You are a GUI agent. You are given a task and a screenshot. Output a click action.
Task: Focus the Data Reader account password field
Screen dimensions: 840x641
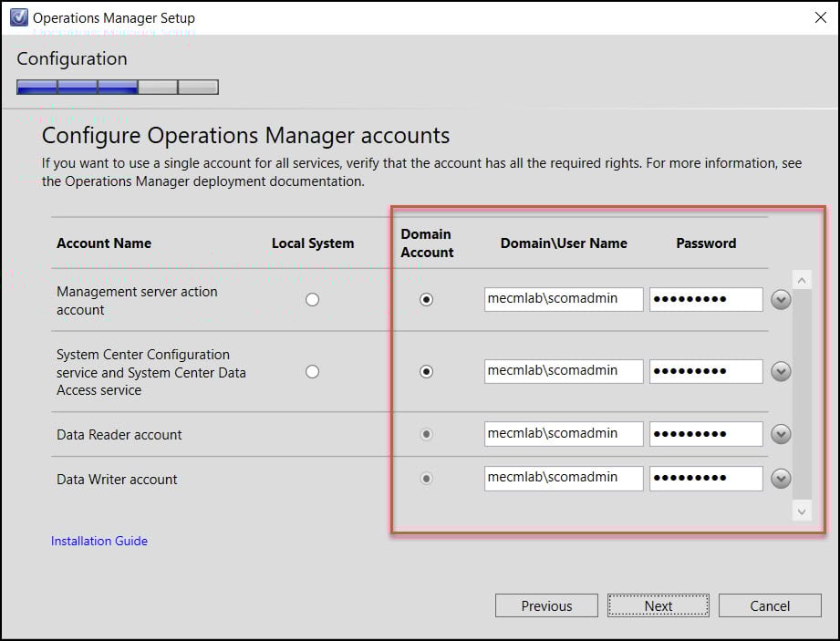pyautogui.click(x=706, y=434)
